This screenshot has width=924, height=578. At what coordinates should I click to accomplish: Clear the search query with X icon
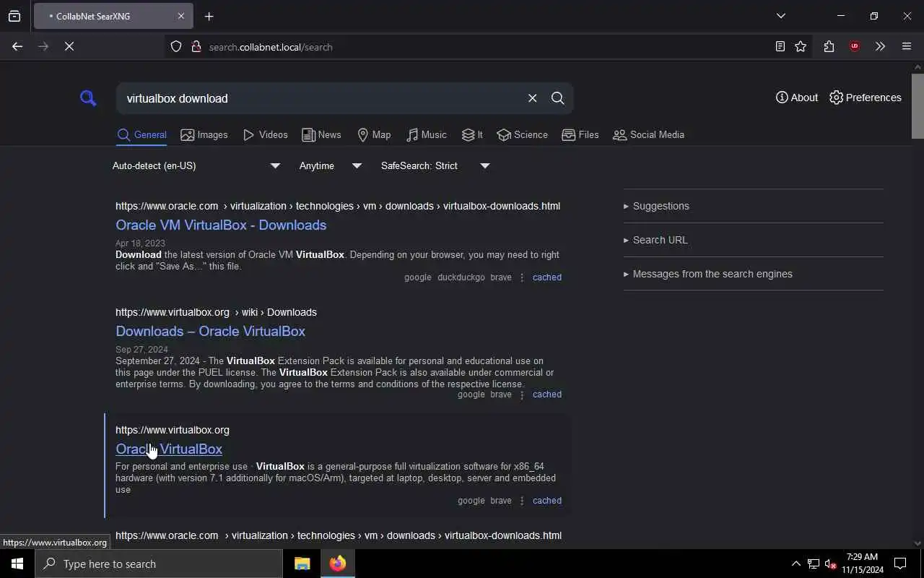(x=532, y=98)
